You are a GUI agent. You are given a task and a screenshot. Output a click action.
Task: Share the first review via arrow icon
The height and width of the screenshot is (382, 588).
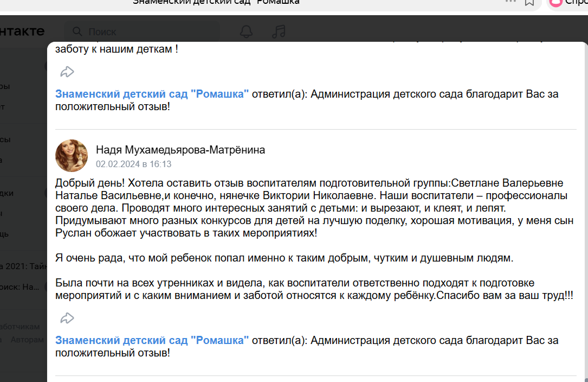[67, 72]
